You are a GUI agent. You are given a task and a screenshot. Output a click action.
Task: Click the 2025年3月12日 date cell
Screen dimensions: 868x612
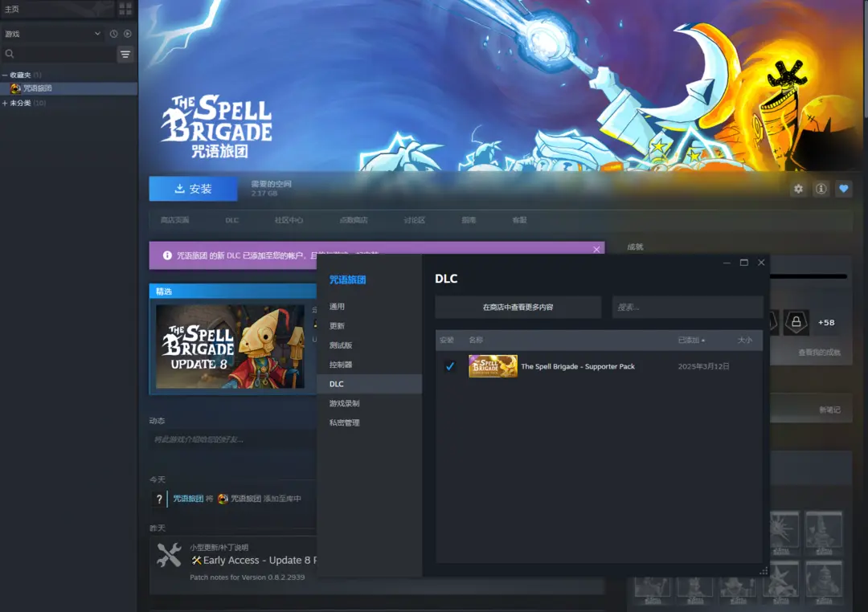(x=703, y=366)
